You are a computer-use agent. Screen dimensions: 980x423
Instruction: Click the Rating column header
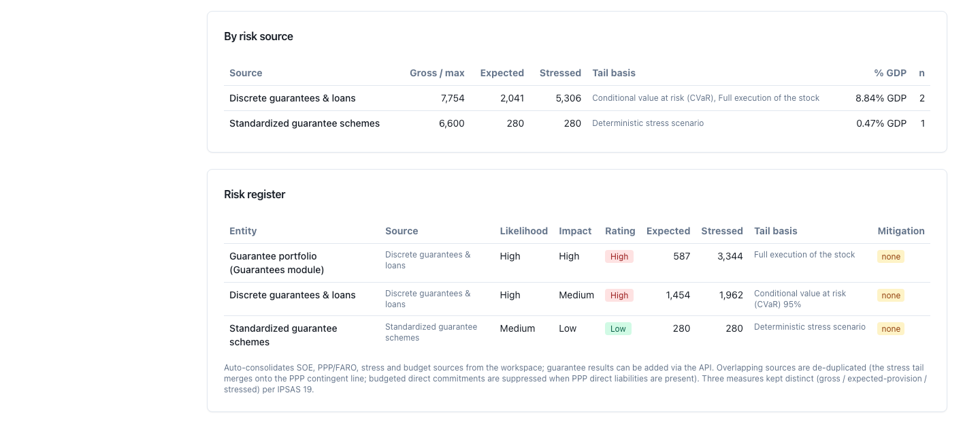[x=620, y=231]
